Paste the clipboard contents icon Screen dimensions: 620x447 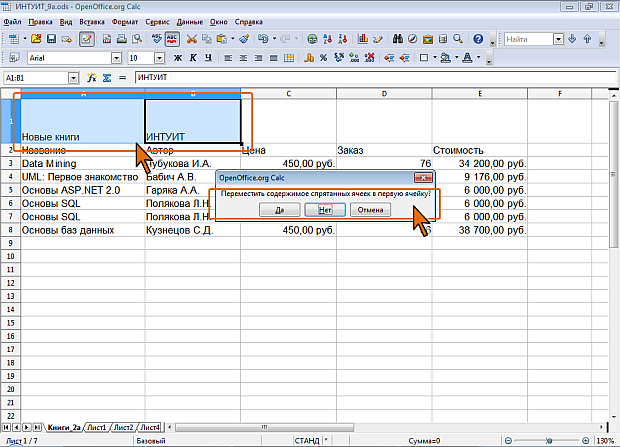(x=222, y=39)
